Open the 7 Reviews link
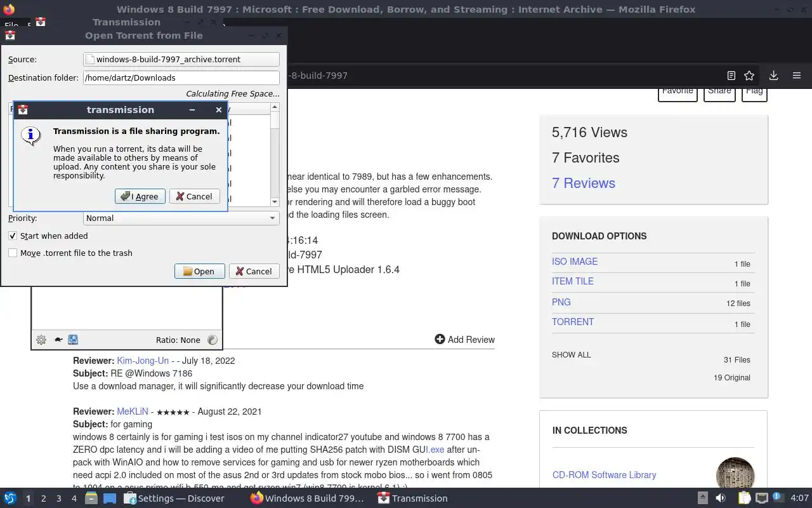 click(584, 183)
